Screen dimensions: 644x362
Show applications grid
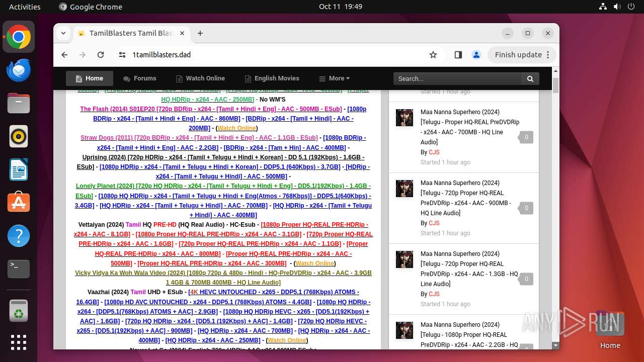click(x=19, y=342)
